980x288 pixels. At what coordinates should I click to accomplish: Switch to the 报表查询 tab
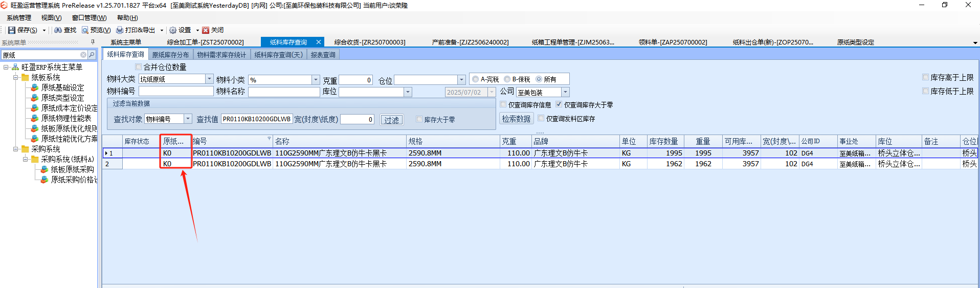(x=323, y=55)
